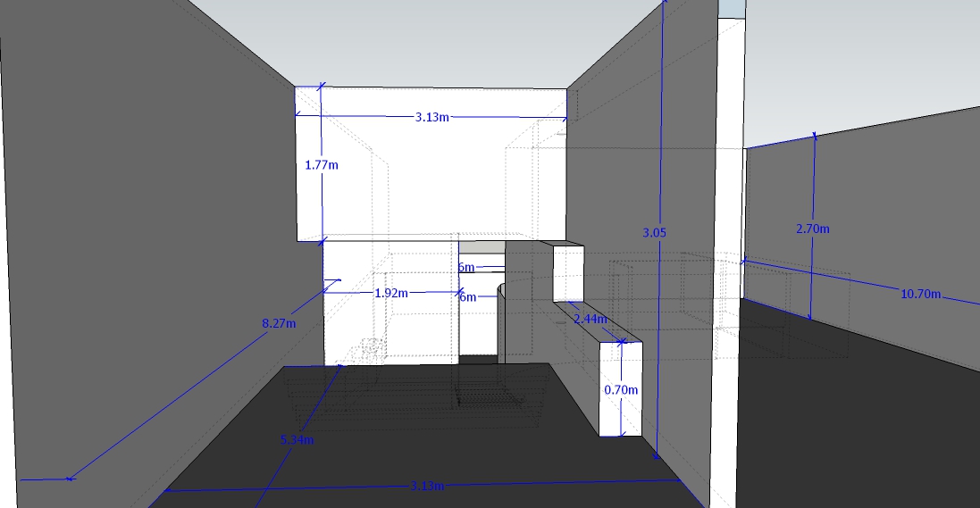Select the white upper wall panel face
The image size is (980, 508).
(x=429, y=179)
